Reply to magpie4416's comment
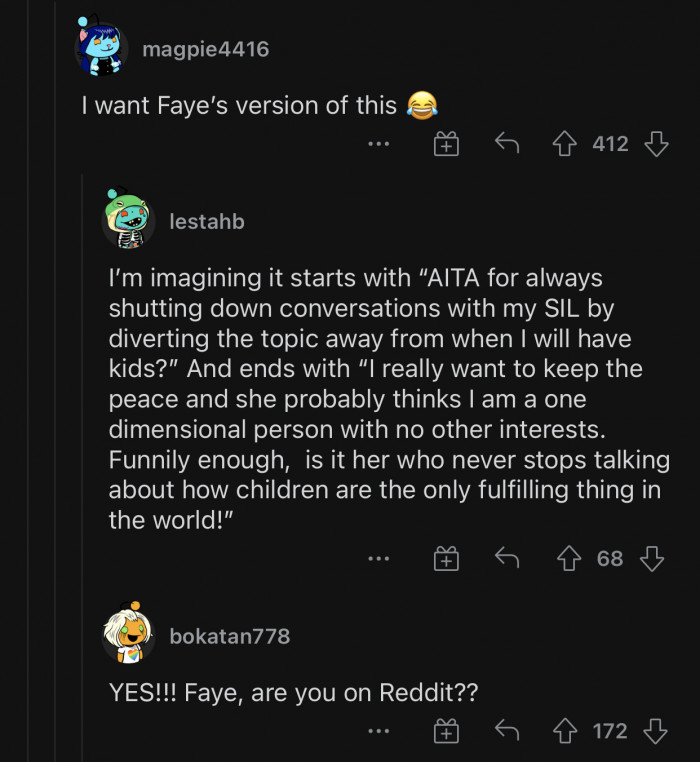This screenshot has width=700, height=762. pyautogui.click(x=507, y=144)
